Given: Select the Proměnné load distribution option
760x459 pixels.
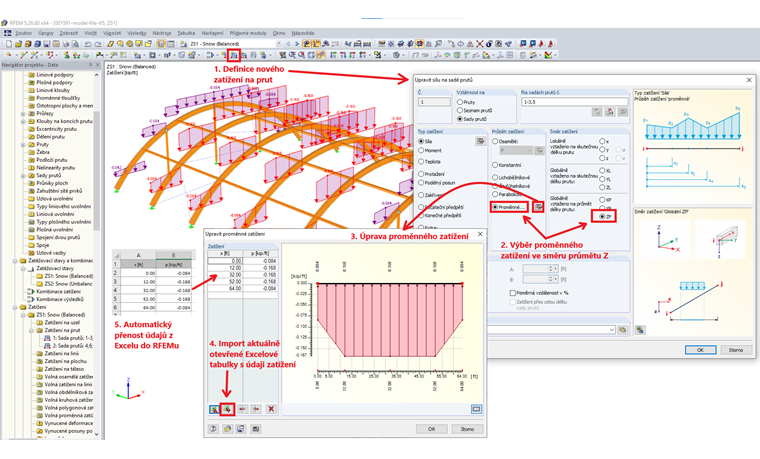Looking at the screenshot, I should coord(495,207).
